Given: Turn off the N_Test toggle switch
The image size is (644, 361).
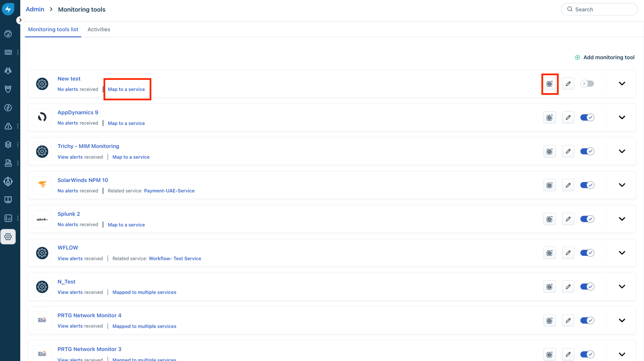Looking at the screenshot, I should tap(587, 287).
